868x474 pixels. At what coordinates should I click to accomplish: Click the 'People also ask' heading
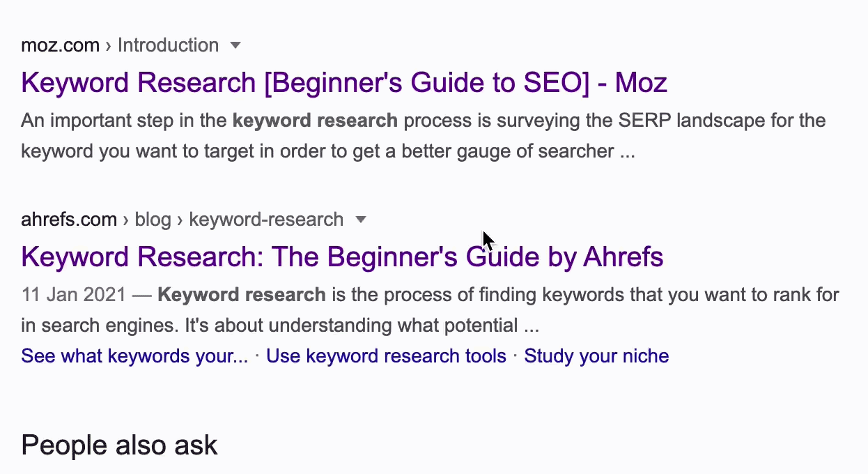119,444
